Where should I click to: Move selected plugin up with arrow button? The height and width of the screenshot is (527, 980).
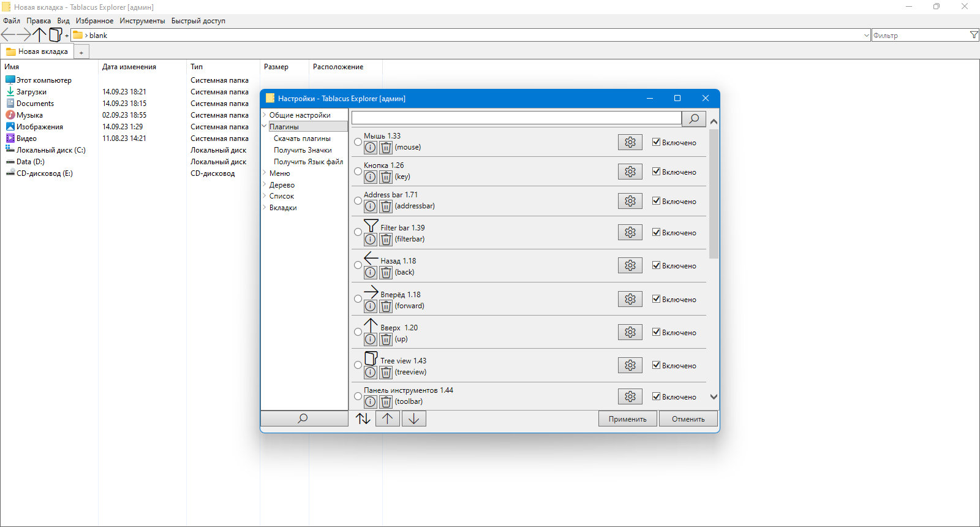pos(387,419)
